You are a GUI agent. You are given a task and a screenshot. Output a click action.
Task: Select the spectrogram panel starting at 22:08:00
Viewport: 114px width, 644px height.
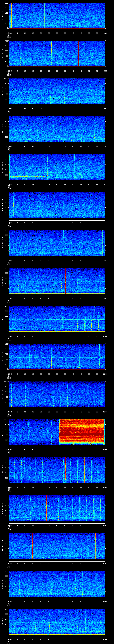point(57,280)
